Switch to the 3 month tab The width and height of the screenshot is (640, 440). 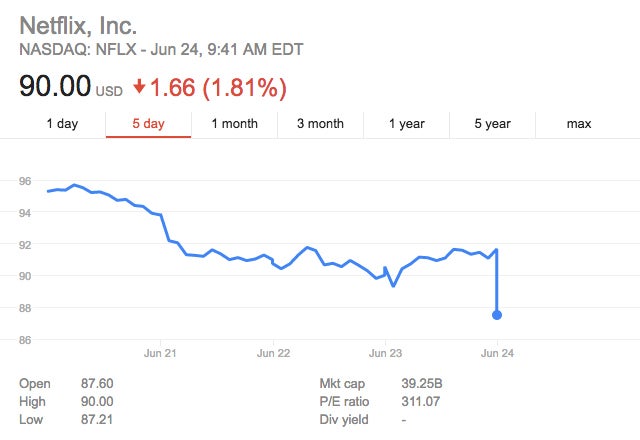(320, 124)
